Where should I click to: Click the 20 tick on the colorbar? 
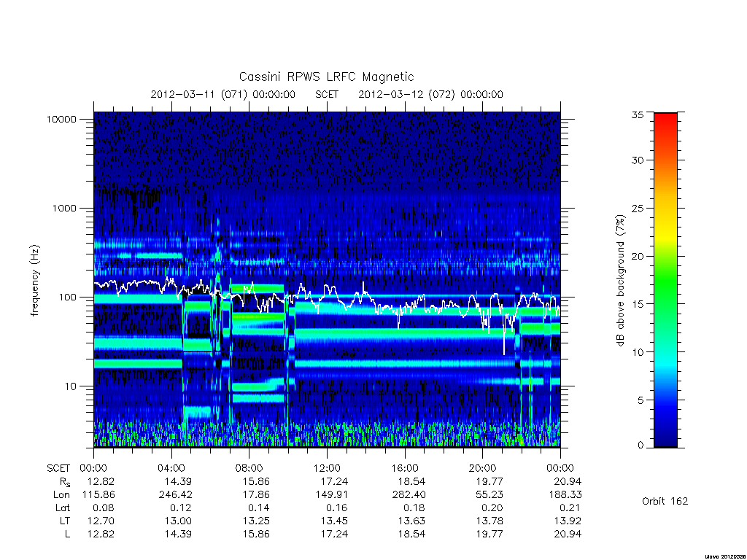pos(638,256)
